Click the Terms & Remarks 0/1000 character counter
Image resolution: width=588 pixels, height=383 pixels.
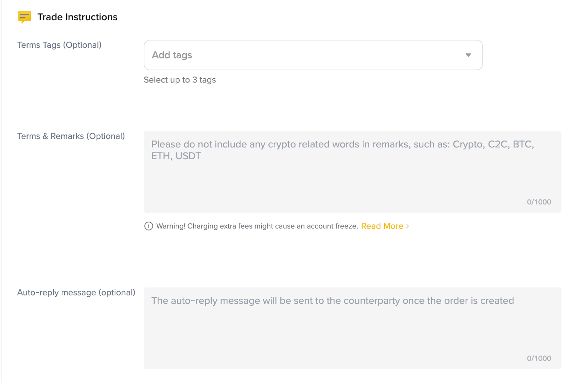pos(539,202)
